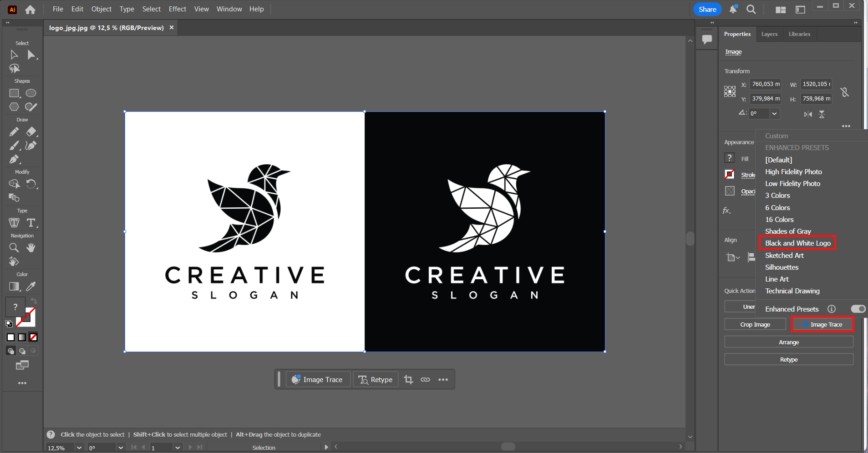
Task: Select the Hand navigation tool
Action: [x=31, y=248]
